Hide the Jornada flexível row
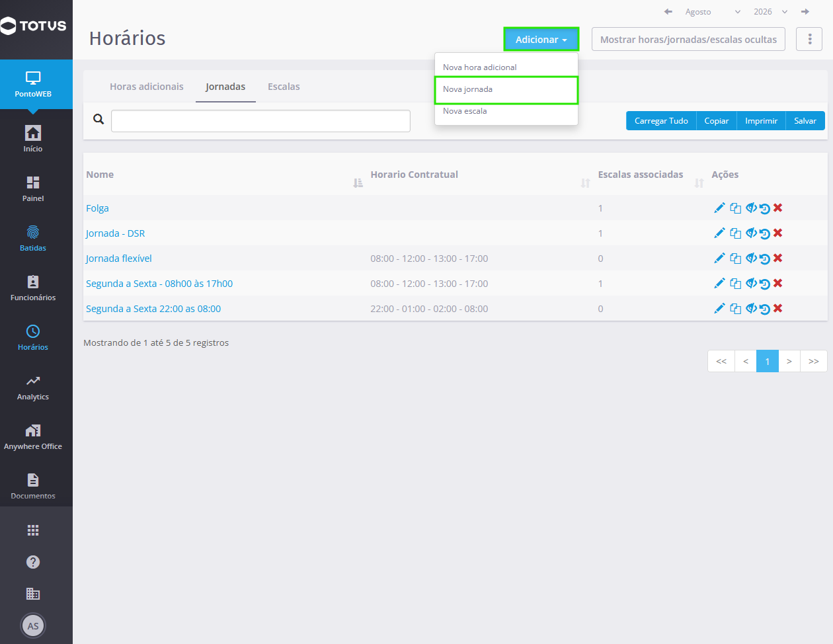Screen dimensions: 833x644 click(751, 258)
